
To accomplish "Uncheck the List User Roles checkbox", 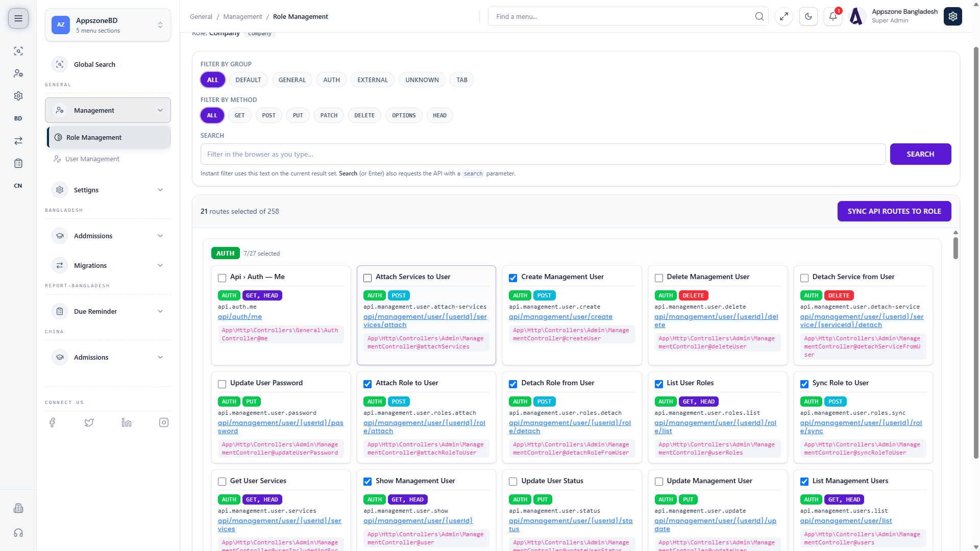I will coord(659,384).
